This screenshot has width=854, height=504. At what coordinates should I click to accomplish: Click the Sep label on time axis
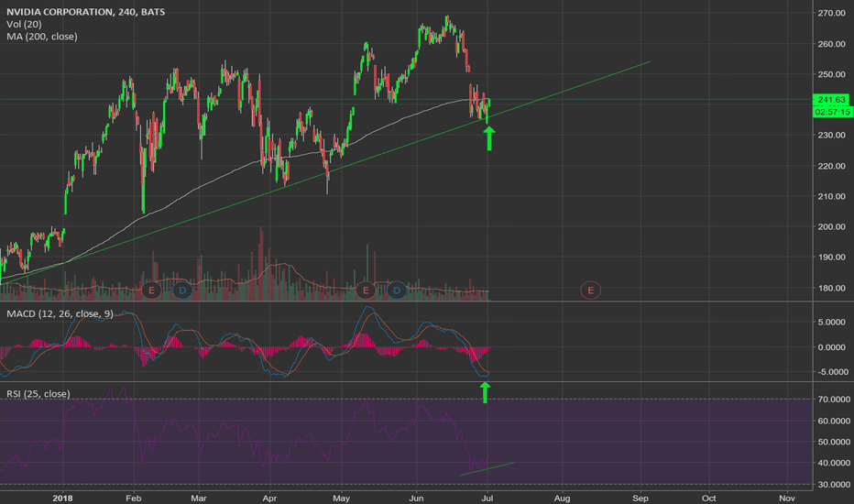[640, 498]
